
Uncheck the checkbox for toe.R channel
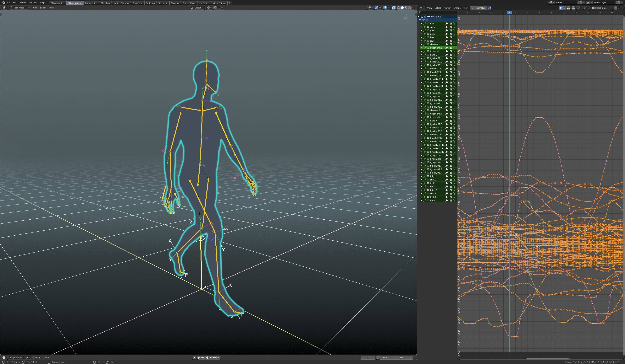point(451,201)
